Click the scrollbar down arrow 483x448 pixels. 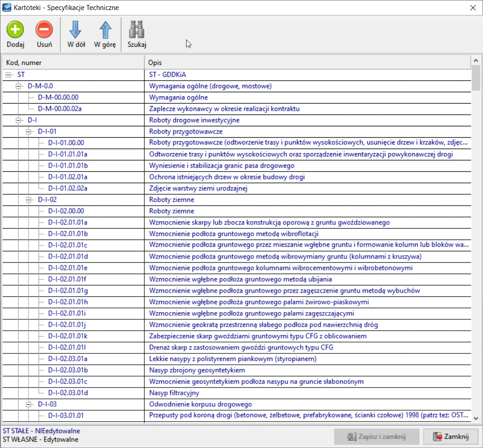(476, 418)
